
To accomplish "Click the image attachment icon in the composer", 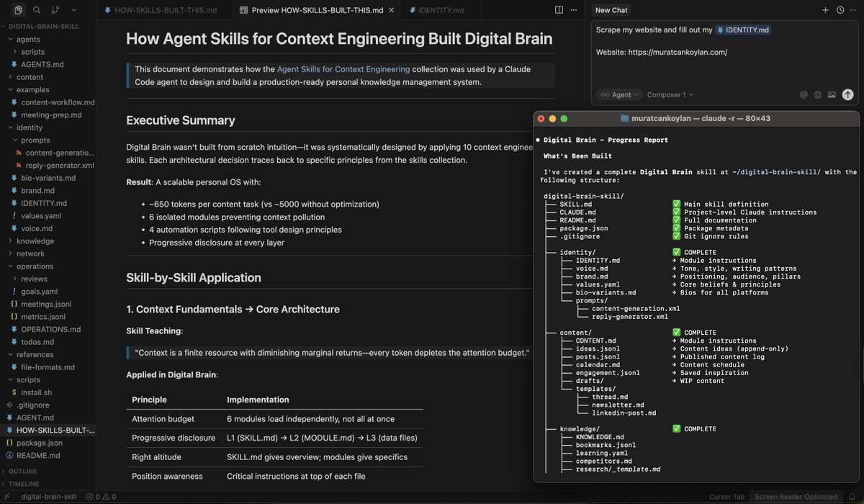I will 832,94.
